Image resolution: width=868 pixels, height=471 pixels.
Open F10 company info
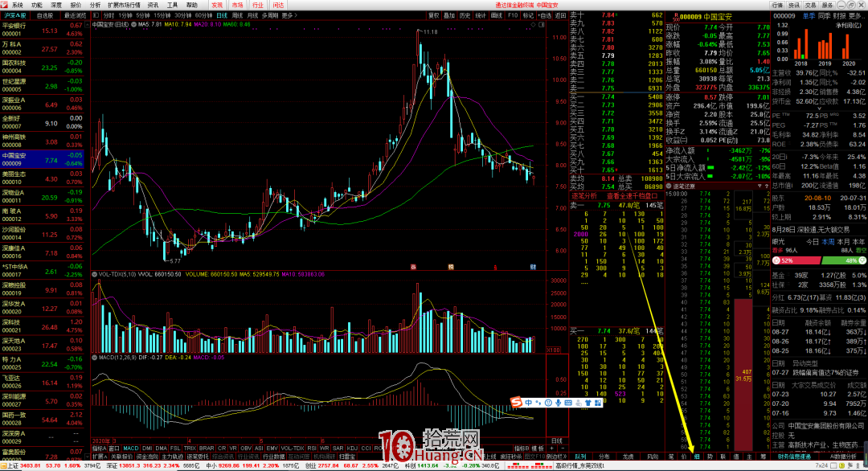[513, 15]
